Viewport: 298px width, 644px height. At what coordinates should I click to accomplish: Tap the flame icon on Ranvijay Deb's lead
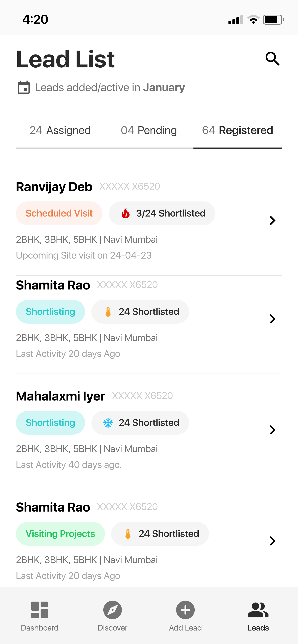[x=126, y=214]
